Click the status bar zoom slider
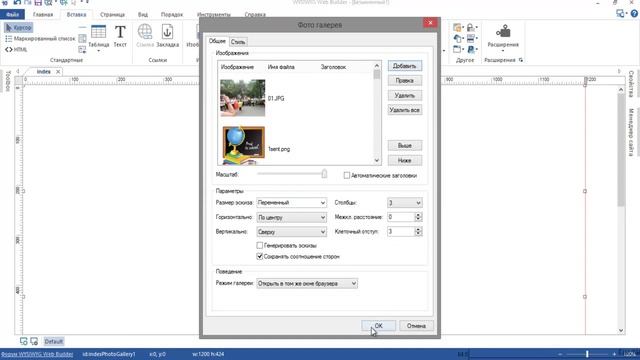 [587, 354]
